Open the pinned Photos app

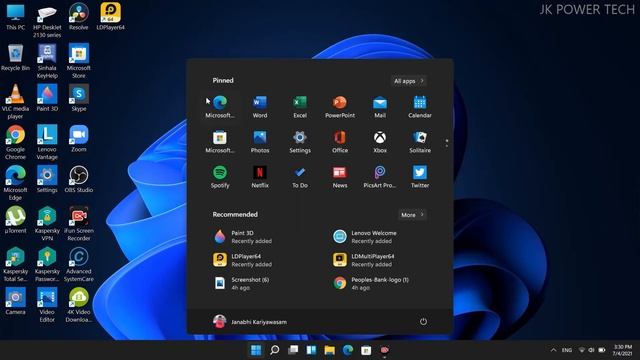click(x=260, y=142)
